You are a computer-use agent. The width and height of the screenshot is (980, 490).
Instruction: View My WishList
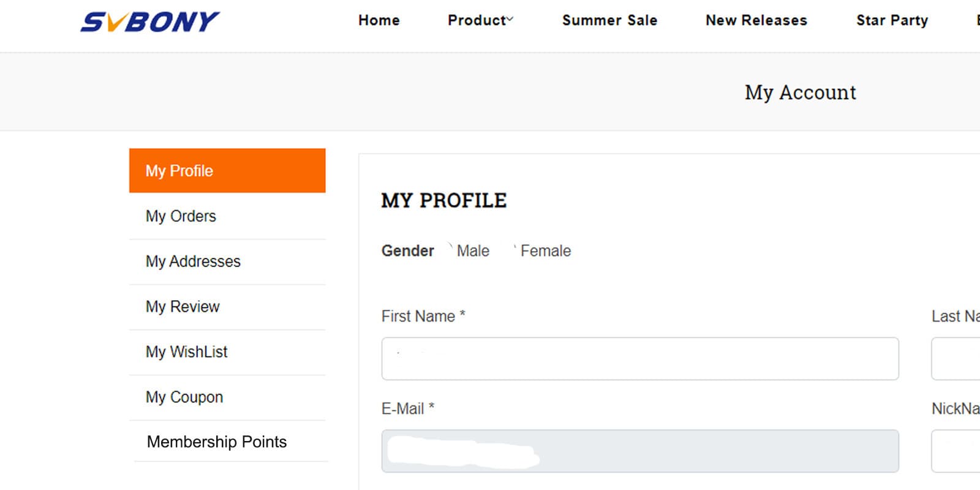click(186, 352)
